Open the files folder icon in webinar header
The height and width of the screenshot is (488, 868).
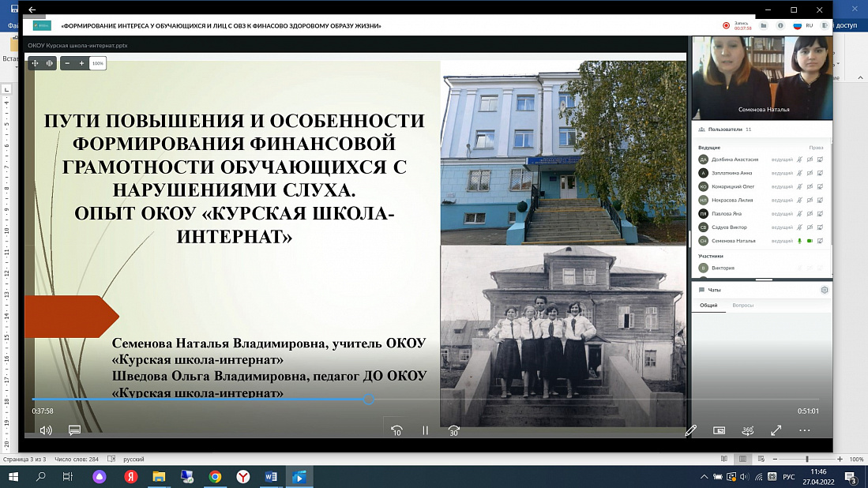pos(764,25)
